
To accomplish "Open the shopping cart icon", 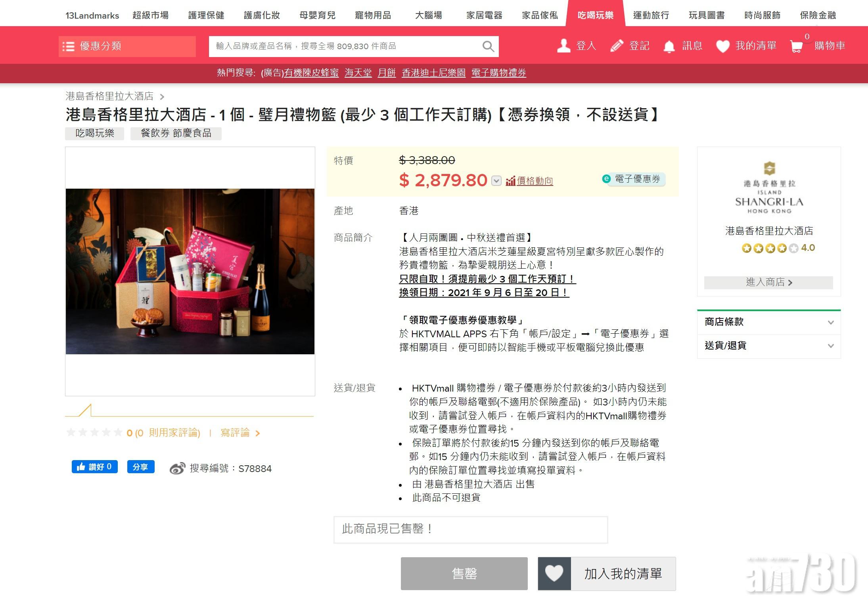I will click(x=796, y=46).
